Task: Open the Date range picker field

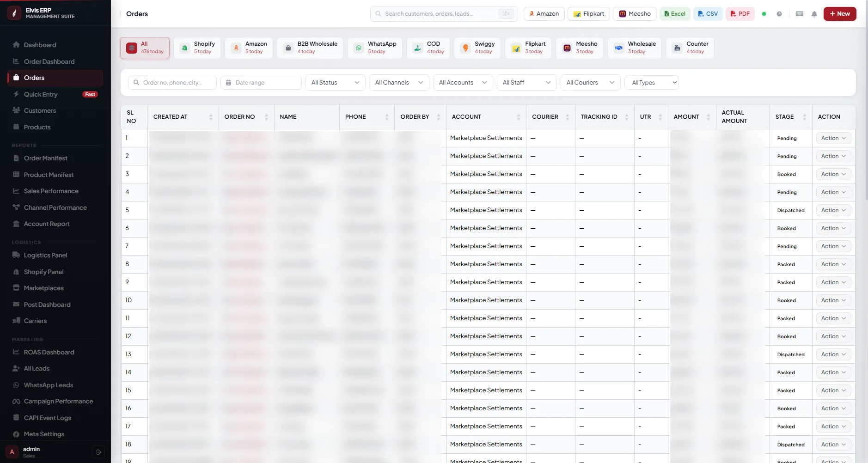Action: tap(261, 83)
